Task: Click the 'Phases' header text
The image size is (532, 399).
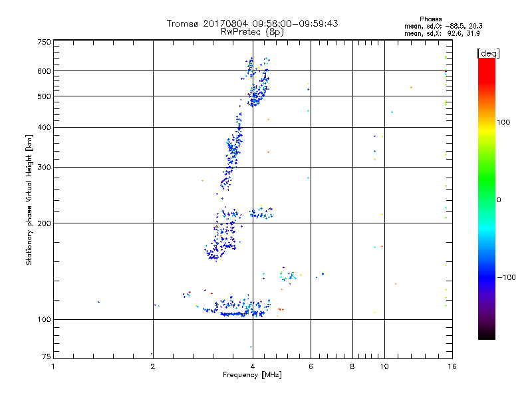Action: (430, 19)
